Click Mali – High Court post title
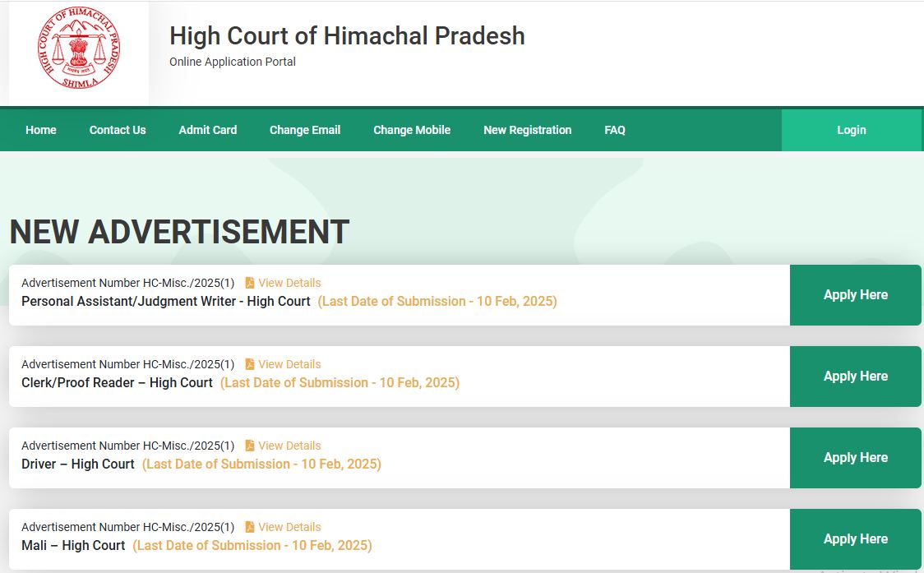The width and height of the screenshot is (924, 573). pyautogui.click(x=73, y=545)
